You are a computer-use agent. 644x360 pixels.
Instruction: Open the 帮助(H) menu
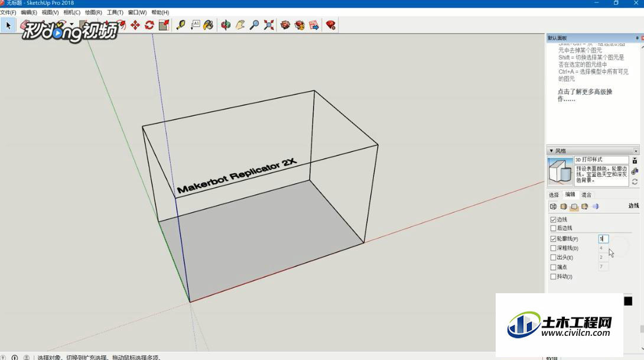point(160,12)
